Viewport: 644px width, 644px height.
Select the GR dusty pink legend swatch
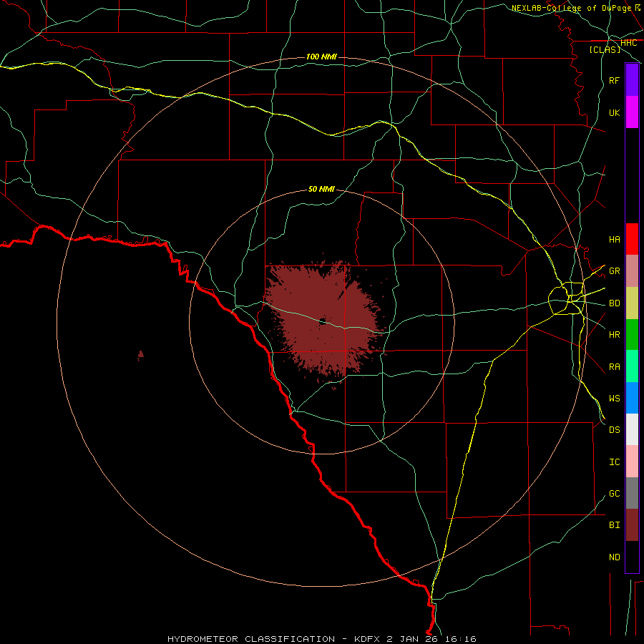pyautogui.click(x=632, y=271)
